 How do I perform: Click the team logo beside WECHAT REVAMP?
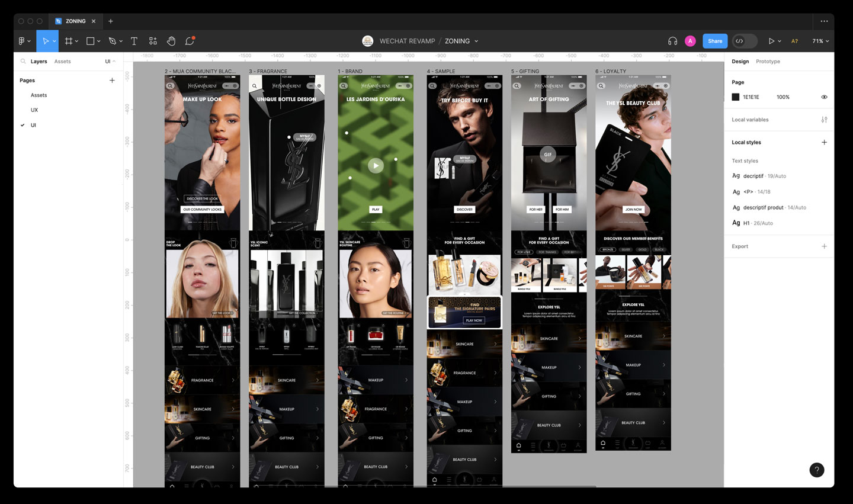pyautogui.click(x=368, y=41)
